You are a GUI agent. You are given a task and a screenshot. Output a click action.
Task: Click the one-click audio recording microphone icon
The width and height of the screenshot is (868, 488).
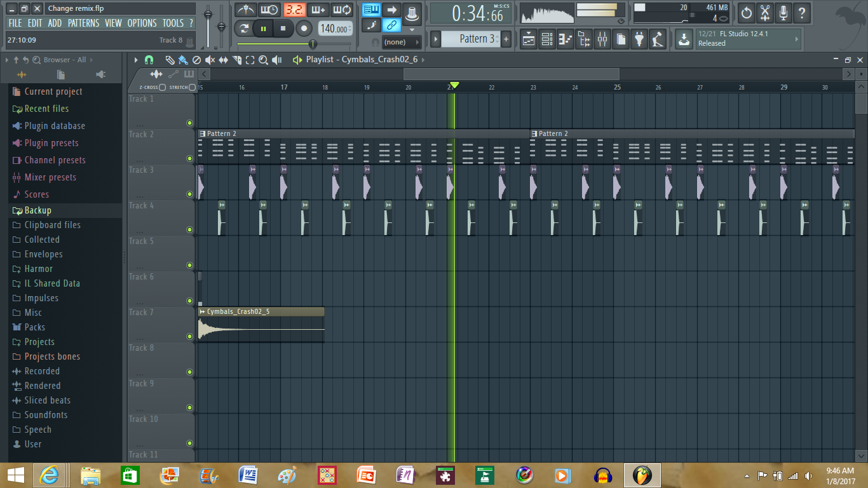point(783,12)
